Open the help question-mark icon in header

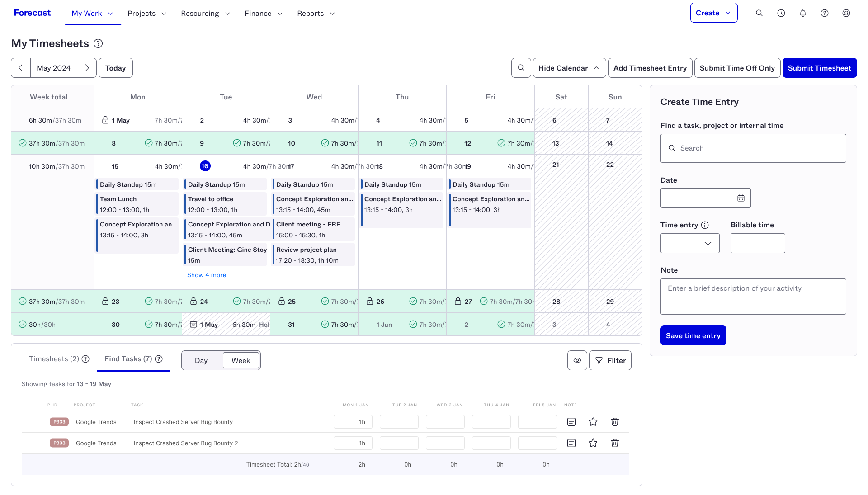(825, 13)
